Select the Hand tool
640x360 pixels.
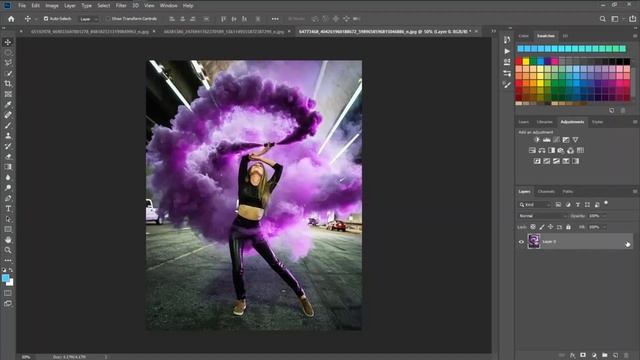(x=8, y=240)
